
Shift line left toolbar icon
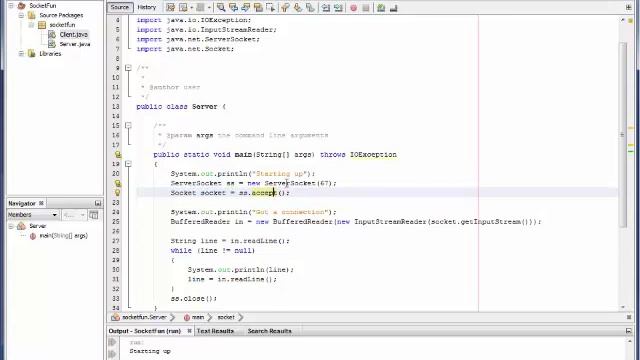pos(325,7)
